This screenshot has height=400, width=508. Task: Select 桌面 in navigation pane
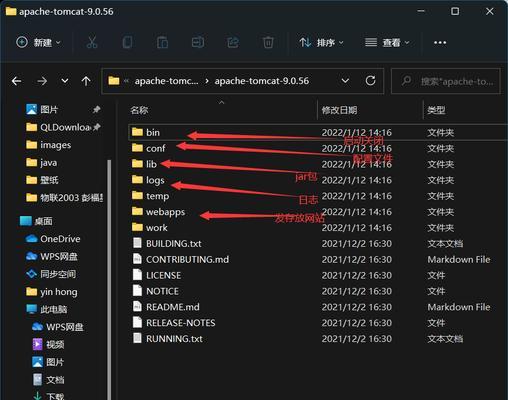[x=36, y=221]
